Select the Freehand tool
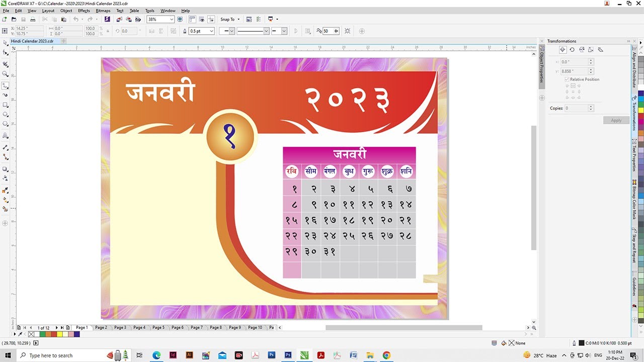 (6, 86)
